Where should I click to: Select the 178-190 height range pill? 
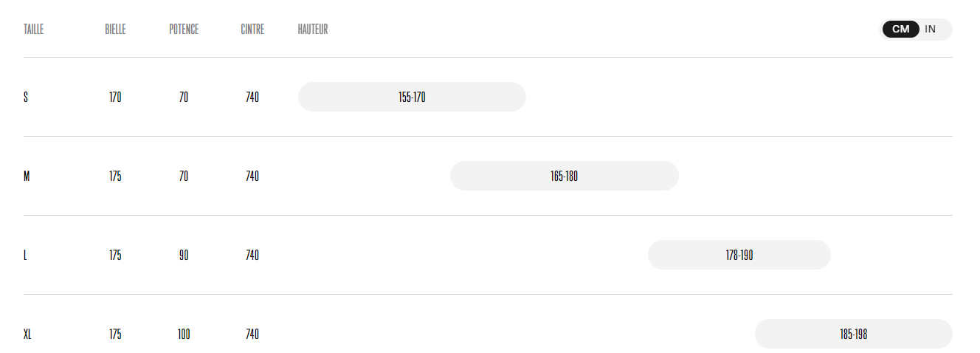click(x=739, y=255)
